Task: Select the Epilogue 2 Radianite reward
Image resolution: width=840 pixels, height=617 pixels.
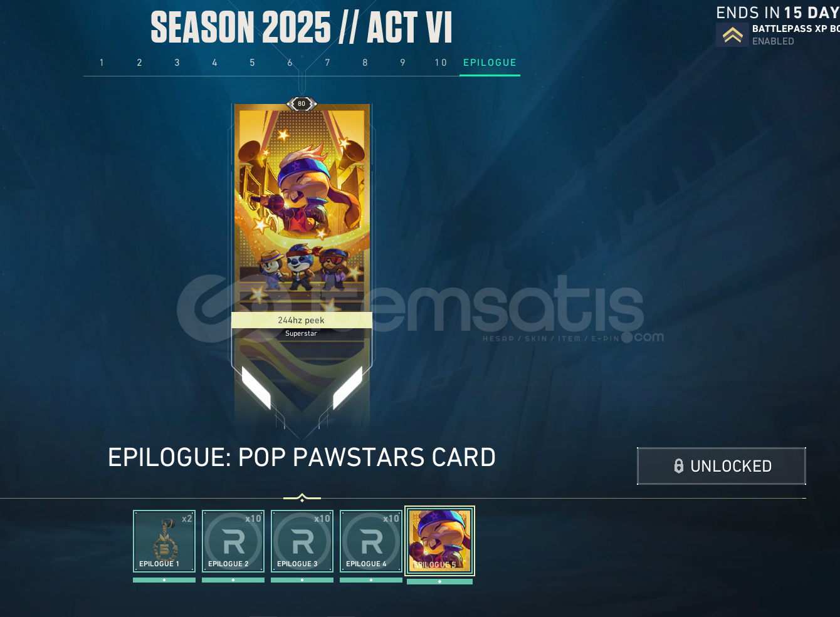Action: pos(233,541)
